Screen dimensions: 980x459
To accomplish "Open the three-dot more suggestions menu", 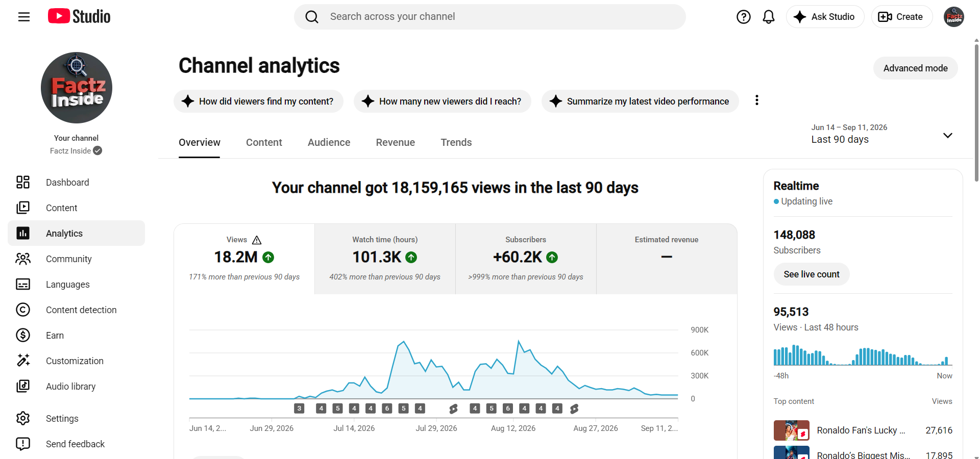I will (757, 100).
